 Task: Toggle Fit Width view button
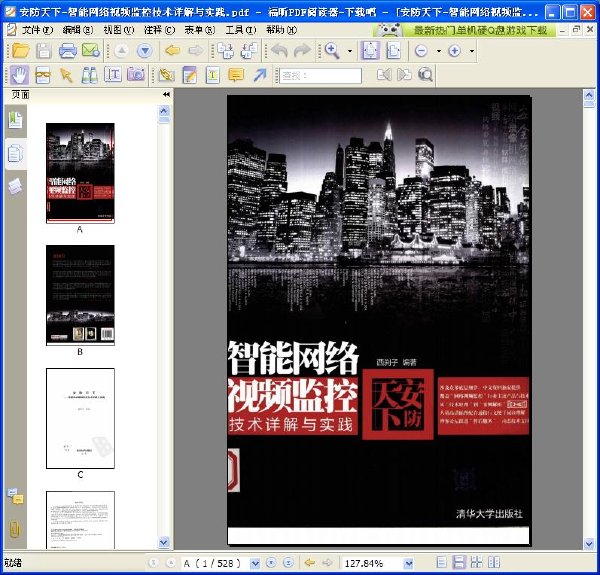(x=393, y=50)
